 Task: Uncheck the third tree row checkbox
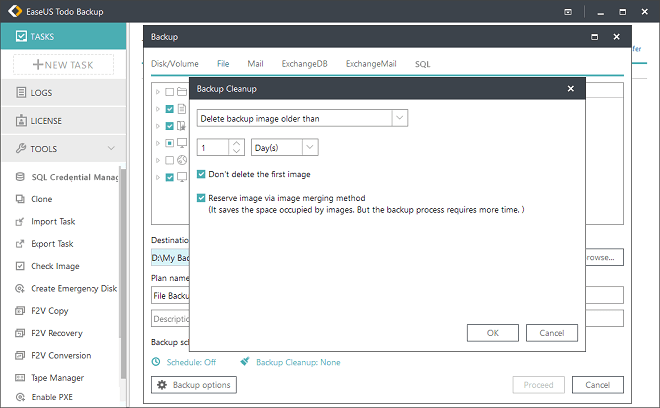coord(170,126)
